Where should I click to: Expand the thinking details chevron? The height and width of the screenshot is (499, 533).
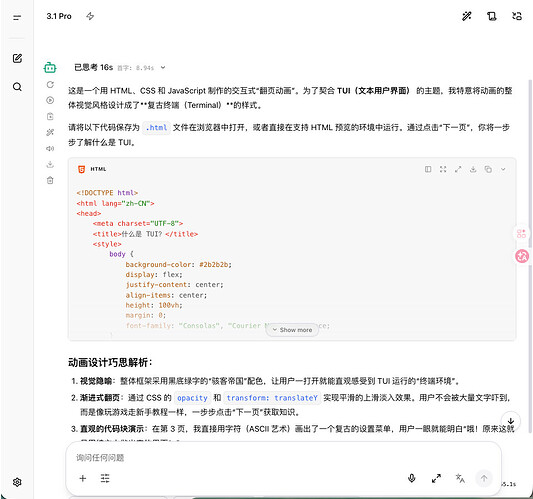163,67
